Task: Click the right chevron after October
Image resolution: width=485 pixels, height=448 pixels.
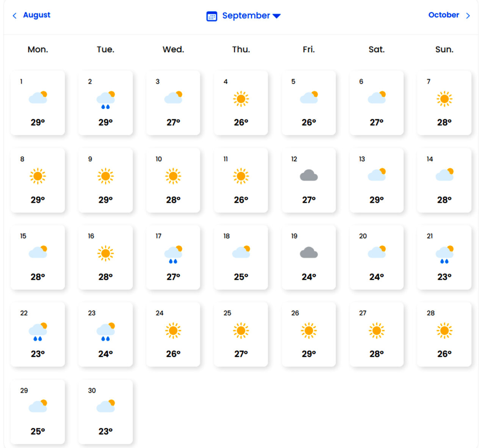Action: pos(468,16)
